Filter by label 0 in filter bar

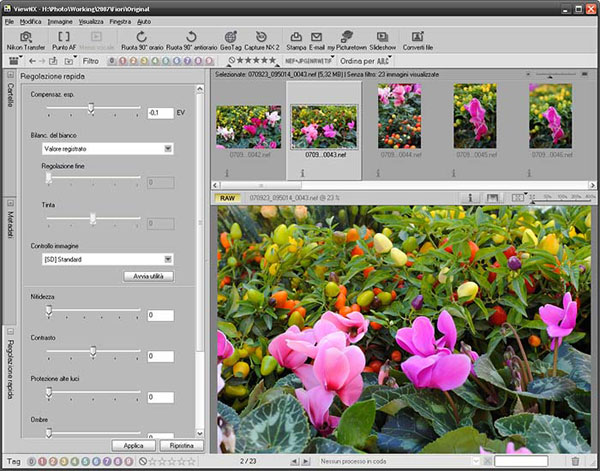pos(112,61)
